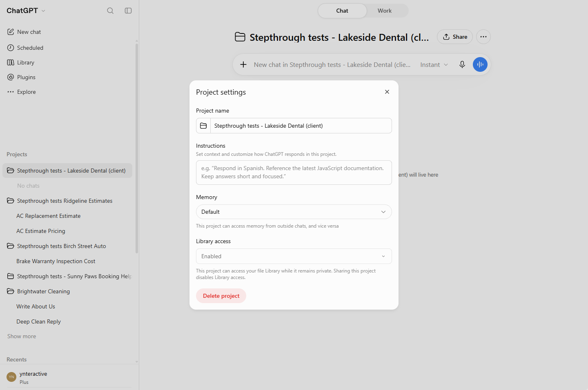
Task: Expand the Memory dropdown set to Default
Action: [294, 212]
